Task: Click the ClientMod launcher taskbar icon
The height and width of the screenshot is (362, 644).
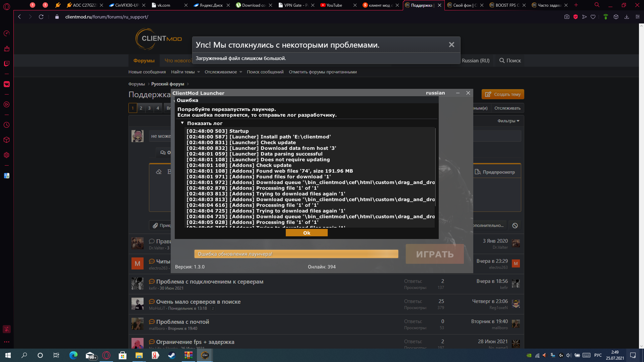Action: click(x=205, y=355)
